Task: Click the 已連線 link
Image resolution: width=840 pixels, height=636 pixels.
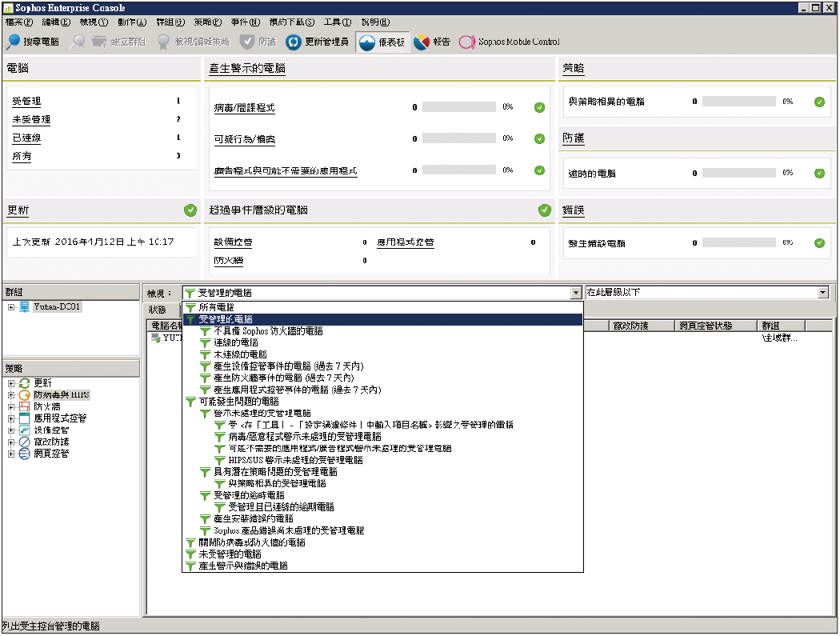Action: click(26, 138)
